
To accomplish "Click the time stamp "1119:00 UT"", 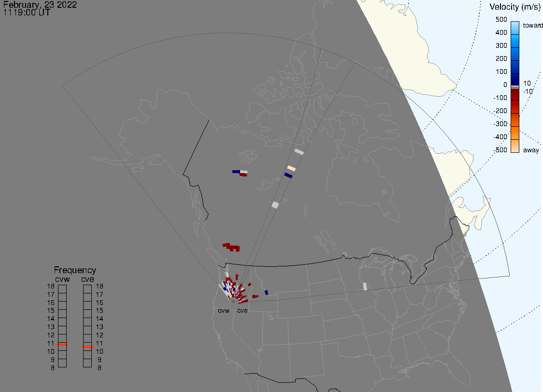I will pyautogui.click(x=27, y=13).
